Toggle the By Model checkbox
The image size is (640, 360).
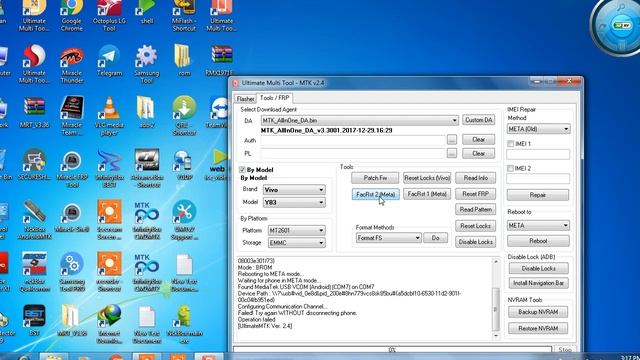pos(242,170)
